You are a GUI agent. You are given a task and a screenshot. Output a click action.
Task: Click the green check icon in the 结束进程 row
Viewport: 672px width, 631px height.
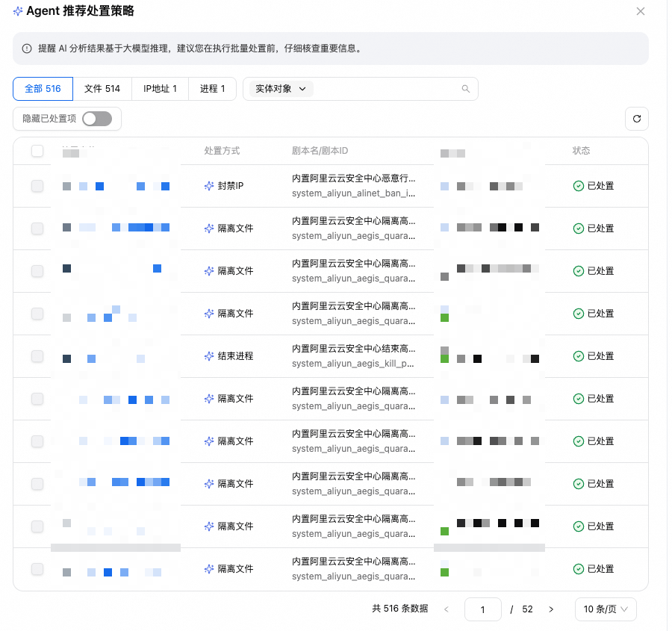point(578,355)
